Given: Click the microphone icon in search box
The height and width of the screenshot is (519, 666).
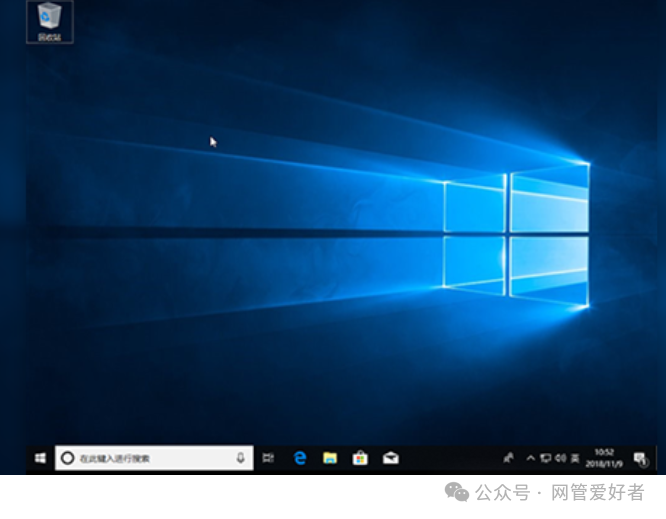Looking at the screenshot, I should click(240, 458).
